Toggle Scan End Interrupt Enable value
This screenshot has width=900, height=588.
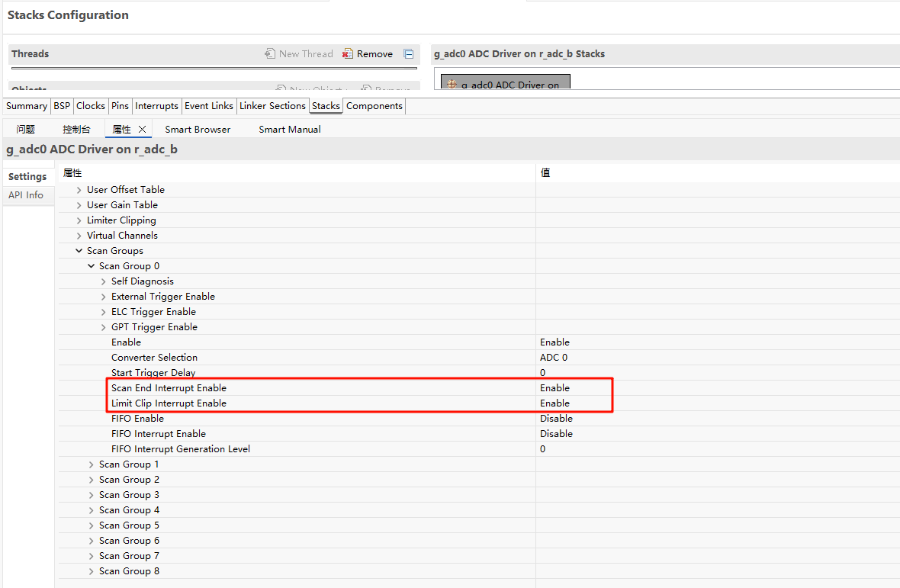554,388
